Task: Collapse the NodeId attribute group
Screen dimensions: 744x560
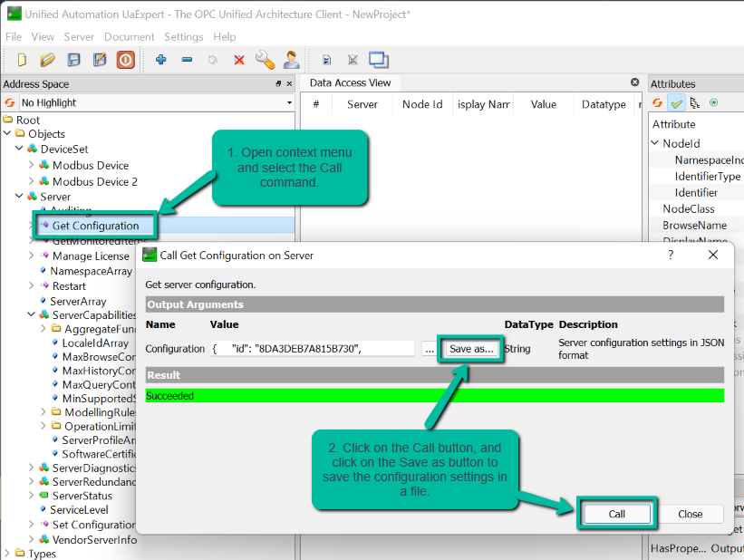Action: pyautogui.click(x=655, y=144)
